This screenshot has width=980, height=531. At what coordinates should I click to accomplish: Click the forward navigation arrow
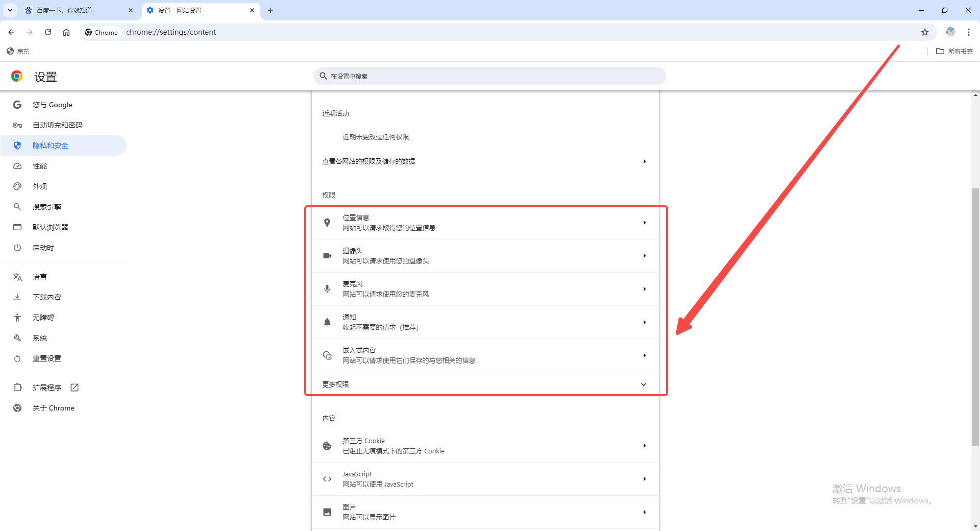30,32
